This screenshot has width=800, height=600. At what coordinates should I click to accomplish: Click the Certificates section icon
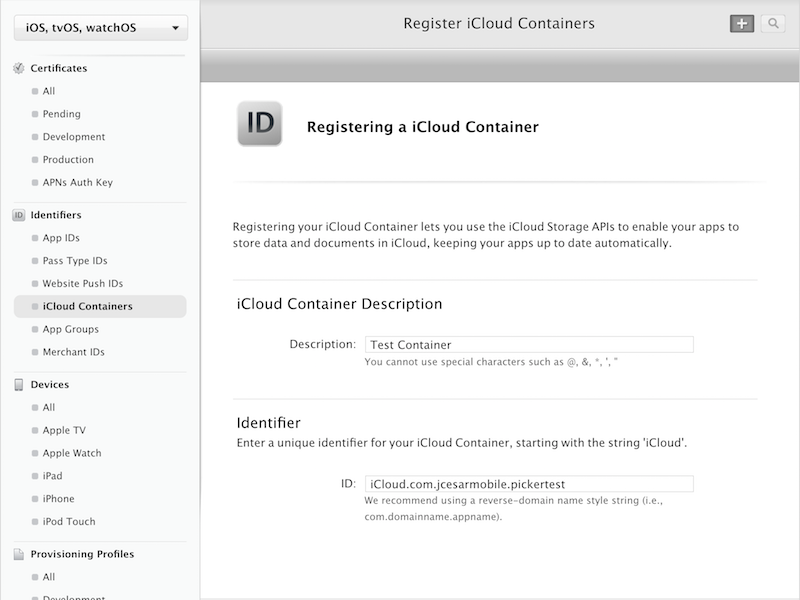click(x=19, y=68)
